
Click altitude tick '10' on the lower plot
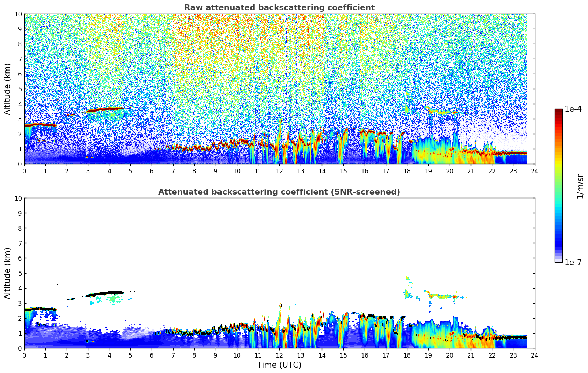point(18,198)
